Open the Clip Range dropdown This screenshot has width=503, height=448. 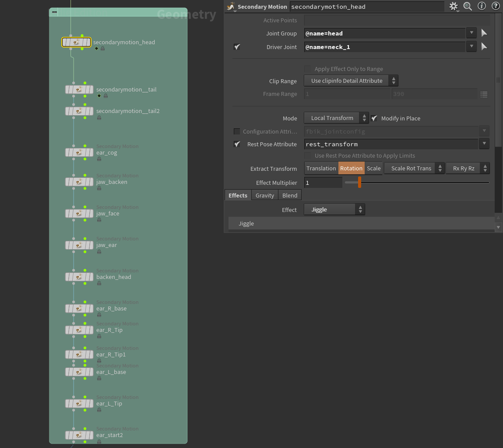pos(351,81)
